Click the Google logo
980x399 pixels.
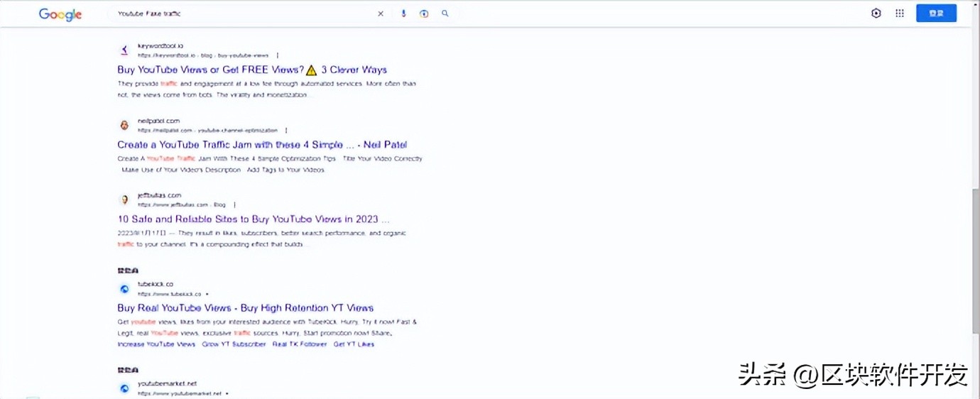point(60,14)
